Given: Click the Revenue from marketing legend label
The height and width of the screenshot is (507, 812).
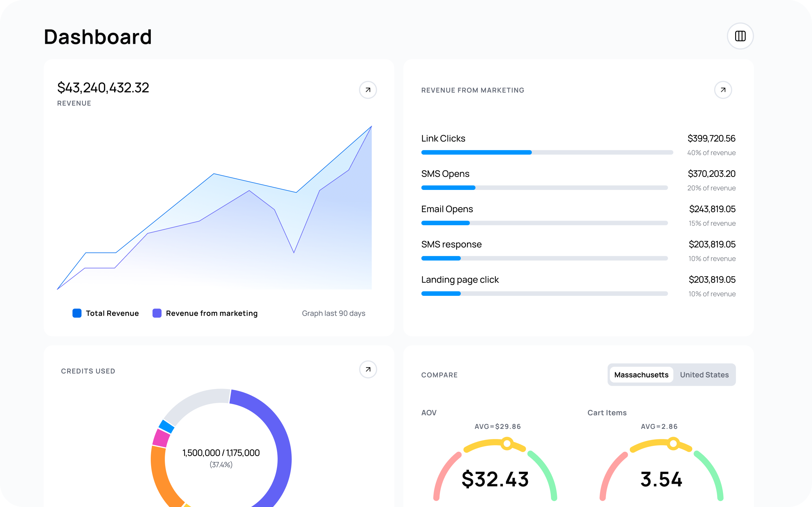Looking at the screenshot, I should (212, 313).
